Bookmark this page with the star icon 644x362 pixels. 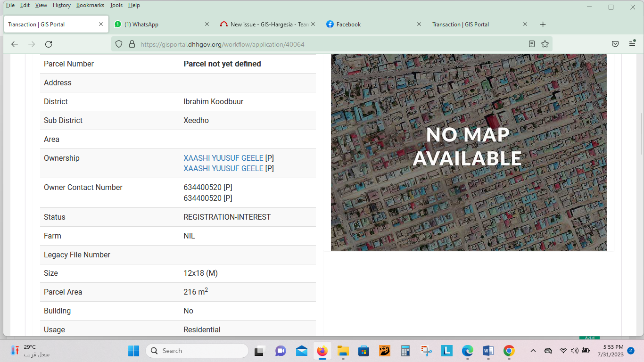point(545,44)
